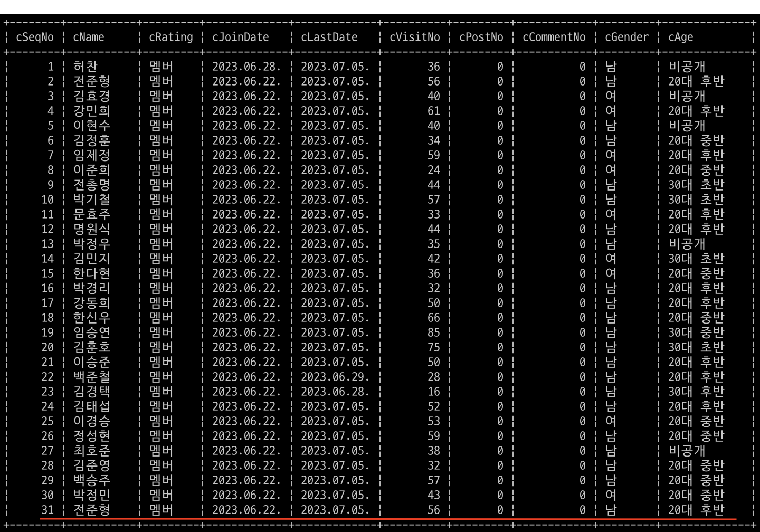Click the cAge column header
The height and width of the screenshot is (532, 760).
point(681,37)
